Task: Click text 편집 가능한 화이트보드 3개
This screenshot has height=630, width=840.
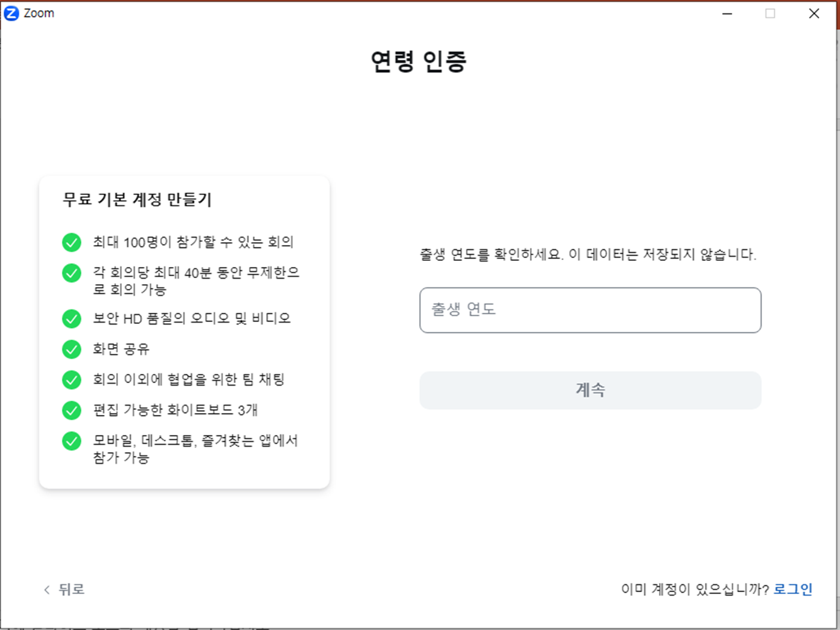Action: click(x=175, y=410)
